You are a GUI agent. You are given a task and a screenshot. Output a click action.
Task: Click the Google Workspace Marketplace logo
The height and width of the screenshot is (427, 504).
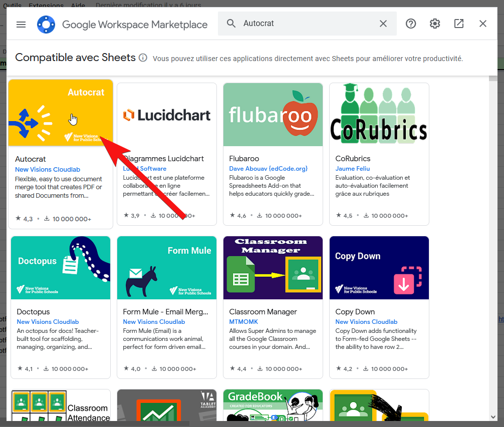pyautogui.click(x=46, y=24)
